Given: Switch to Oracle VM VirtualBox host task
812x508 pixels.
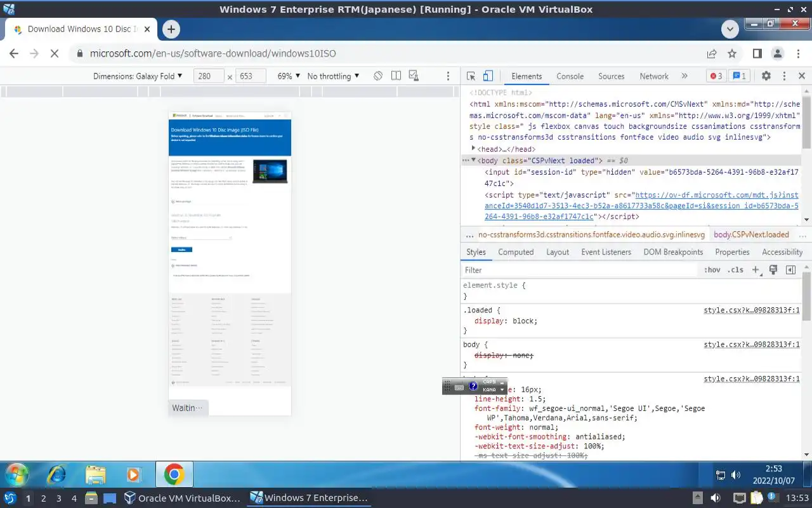Looking at the screenshot, I should point(182,498).
